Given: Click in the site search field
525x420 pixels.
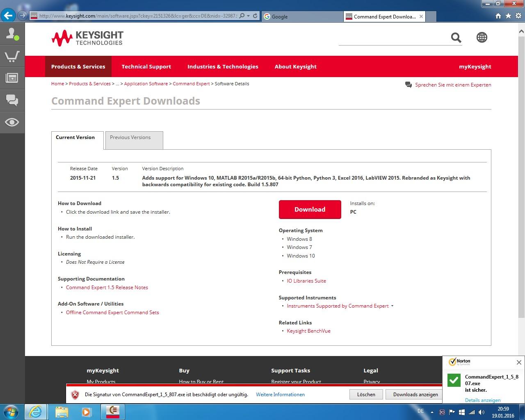Looking at the screenshot, I should 393,38.
